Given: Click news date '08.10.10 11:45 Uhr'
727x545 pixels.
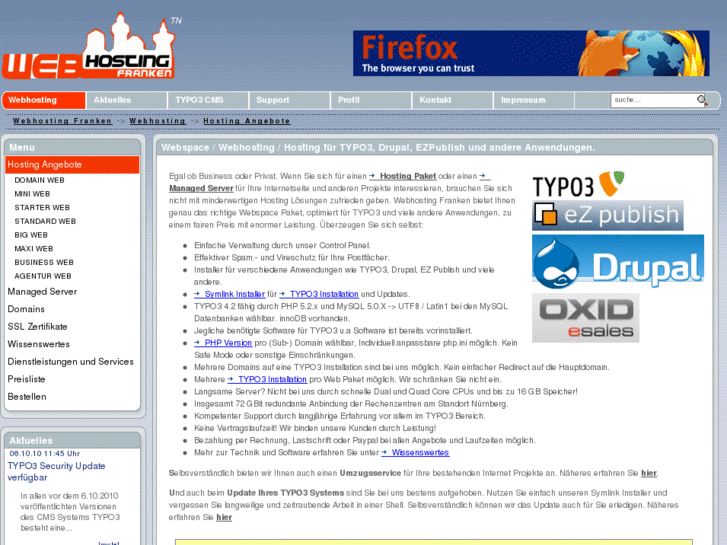Looking at the screenshot, I should (x=45, y=454).
